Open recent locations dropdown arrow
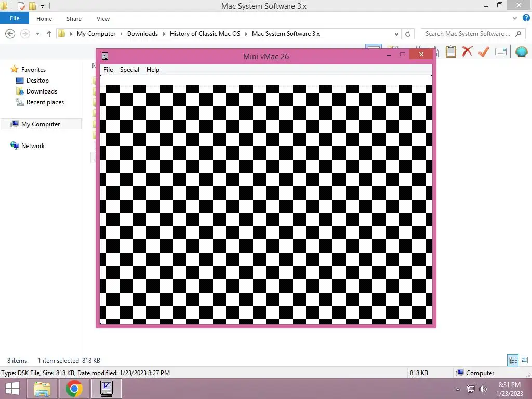Image resolution: width=532 pixels, height=399 pixels. (37, 34)
